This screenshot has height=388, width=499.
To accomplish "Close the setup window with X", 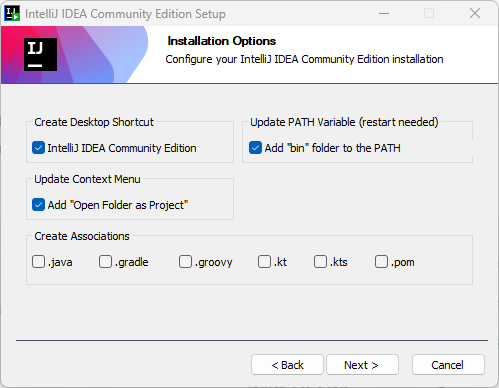I will pyautogui.click(x=475, y=14).
